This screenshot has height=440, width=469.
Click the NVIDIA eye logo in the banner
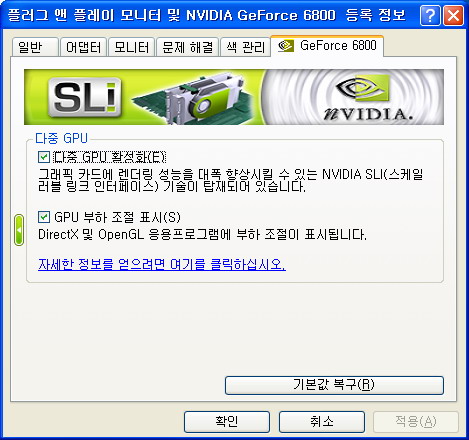coord(363,88)
